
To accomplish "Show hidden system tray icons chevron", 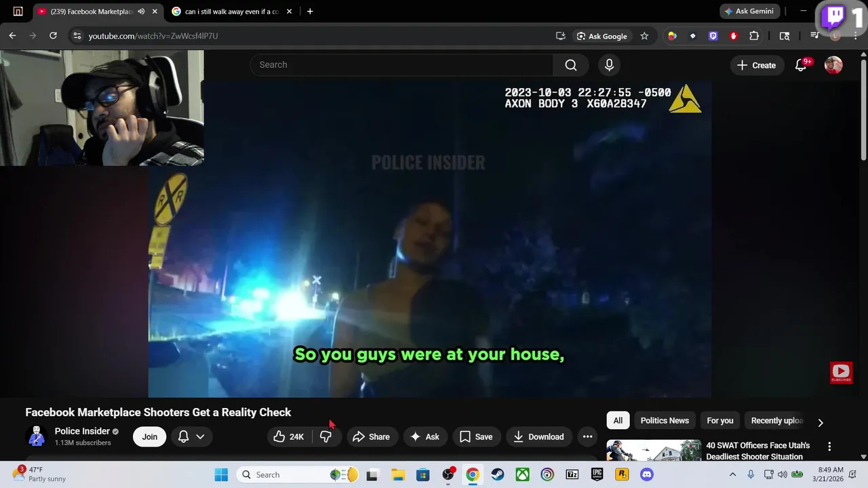I will (732, 474).
